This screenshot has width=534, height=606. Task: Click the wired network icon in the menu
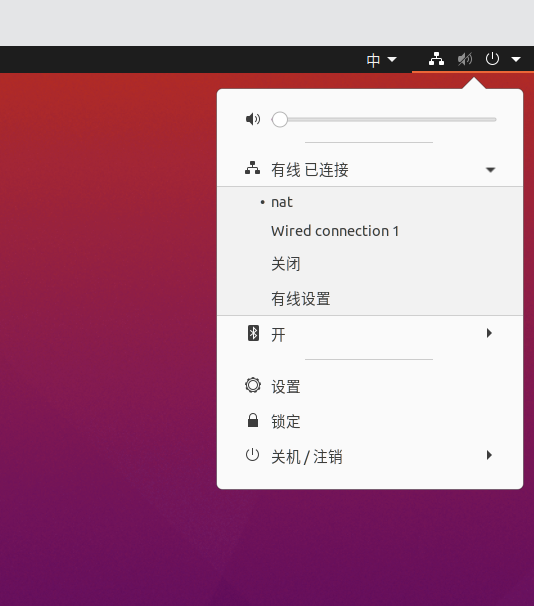252,169
